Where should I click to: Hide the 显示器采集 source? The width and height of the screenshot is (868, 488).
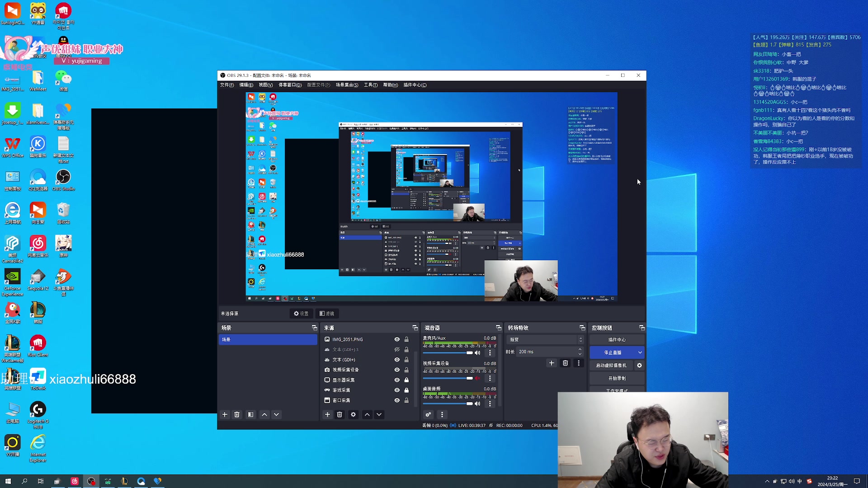coord(397,380)
